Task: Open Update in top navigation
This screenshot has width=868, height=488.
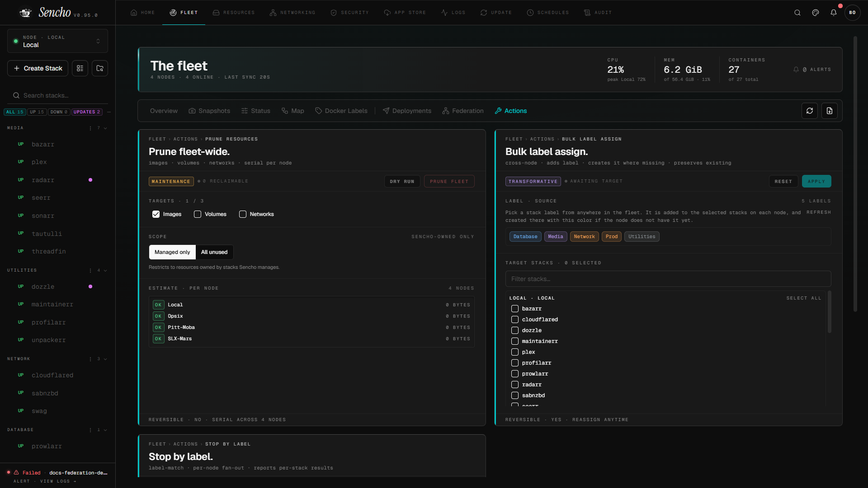Action: 496,13
